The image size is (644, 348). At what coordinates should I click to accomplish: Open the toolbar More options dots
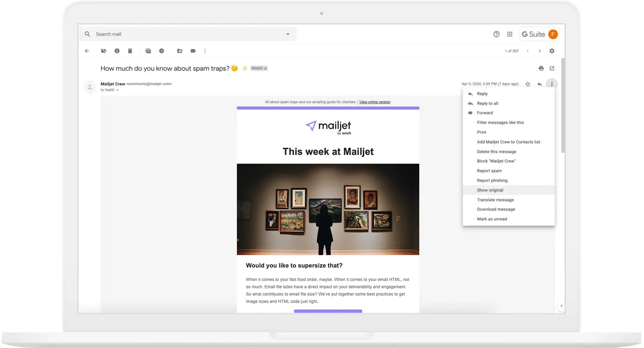[x=205, y=51]
